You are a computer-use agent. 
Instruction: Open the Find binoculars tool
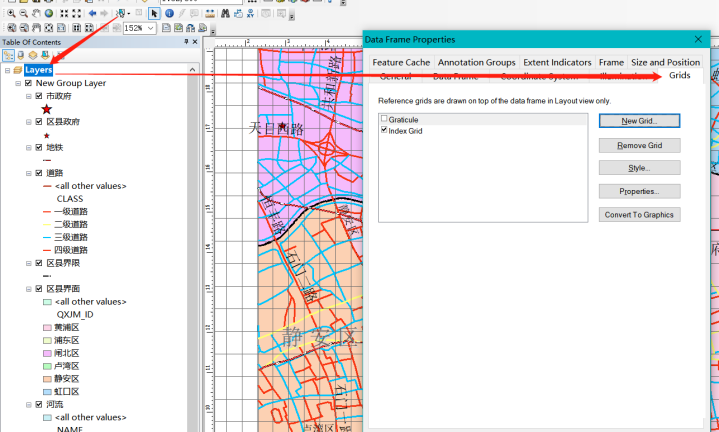pyautogui.click(x=226, y=14)
